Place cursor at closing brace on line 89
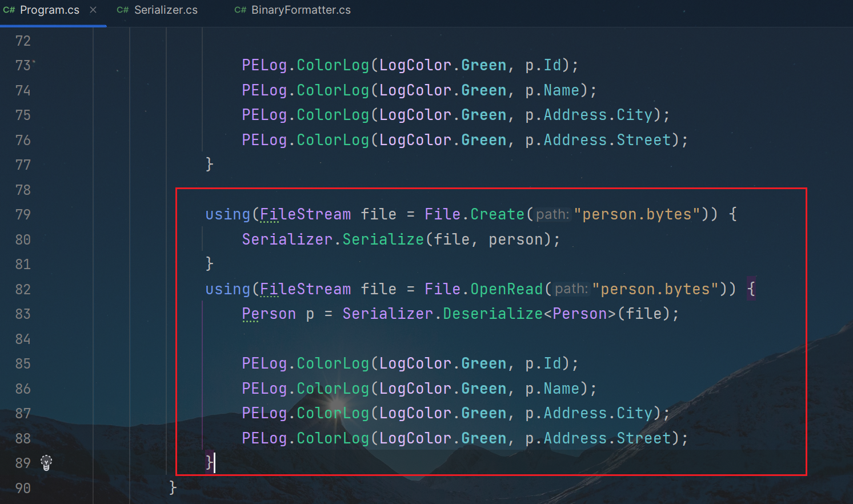The width and height of the screenshot is (853, 504). (x=210, y=463)
